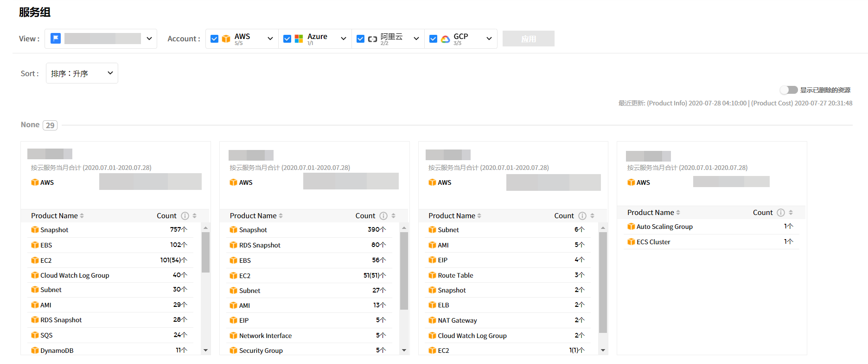Click the ECS Cluster product link
Image resolution: width=868 pixels, height=364 pixels.
click(x=653, y=242)
